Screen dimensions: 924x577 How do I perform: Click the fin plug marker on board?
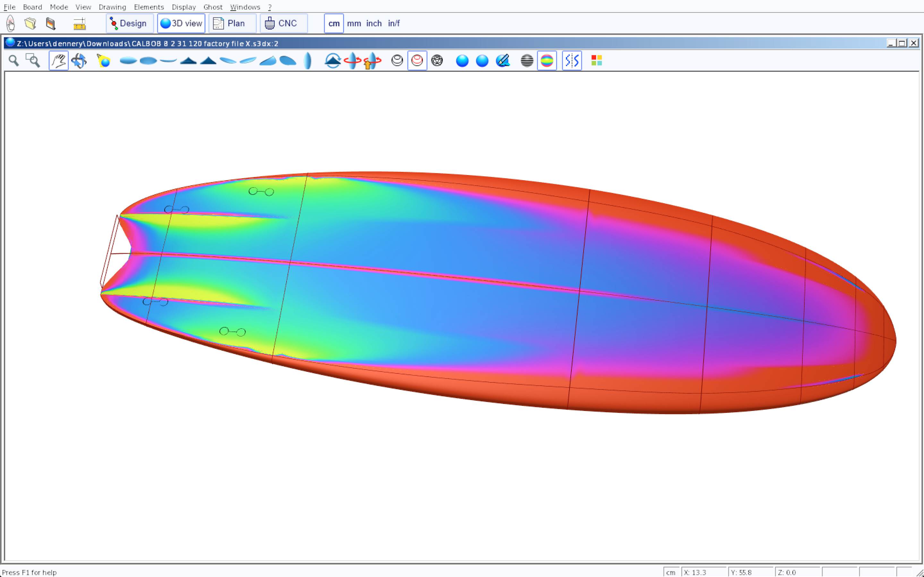point(261,192)
